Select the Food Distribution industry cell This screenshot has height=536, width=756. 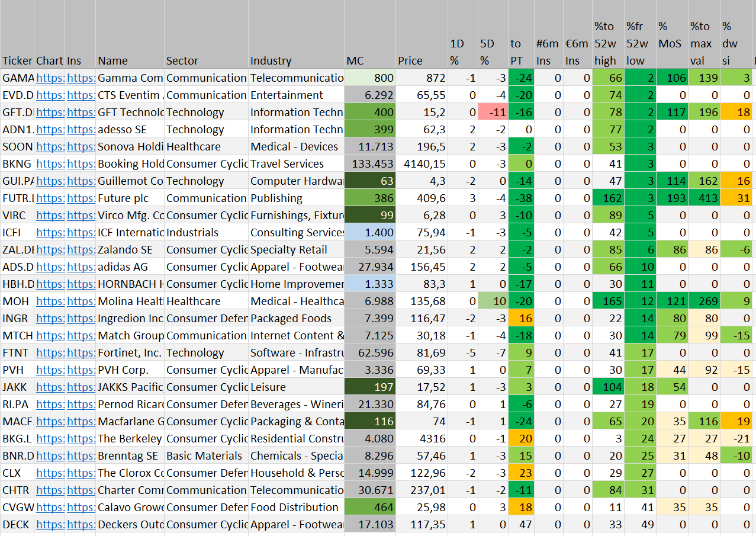pyautogui.click(x=295, y=508)
